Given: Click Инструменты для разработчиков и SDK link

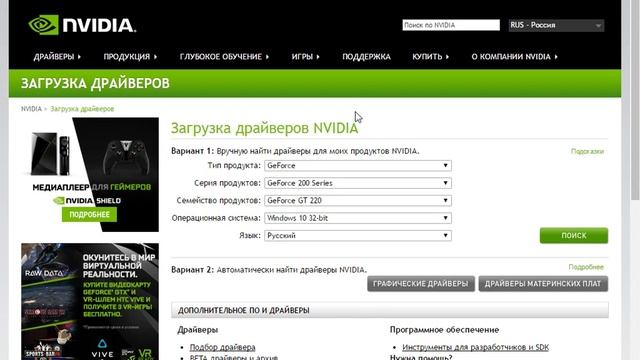Looking at the screenshot, I should coord(475,347).
